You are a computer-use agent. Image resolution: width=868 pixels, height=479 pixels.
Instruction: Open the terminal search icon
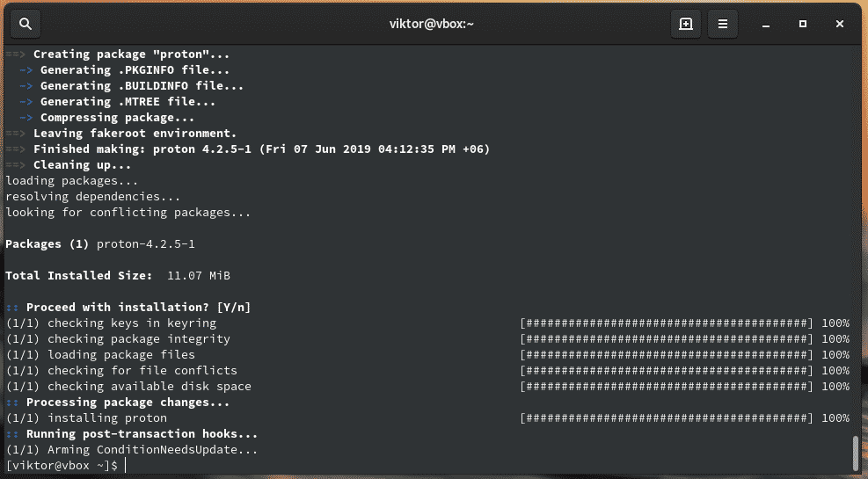pyautogui.click(x=26, y=24)
